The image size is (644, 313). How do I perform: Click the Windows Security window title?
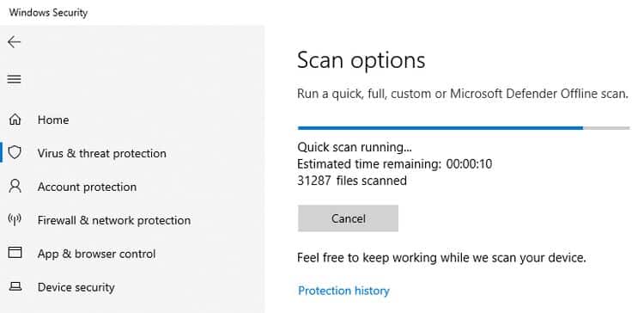[48, 13]
